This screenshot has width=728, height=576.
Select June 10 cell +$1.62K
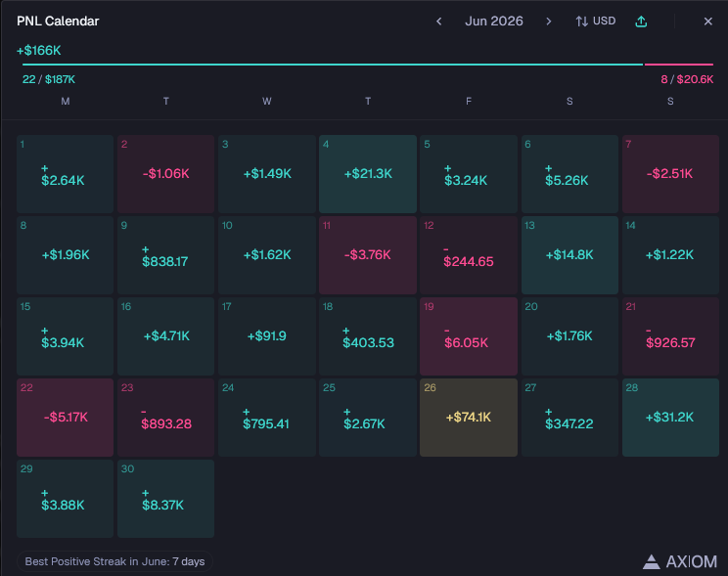[x=267, y=255]
